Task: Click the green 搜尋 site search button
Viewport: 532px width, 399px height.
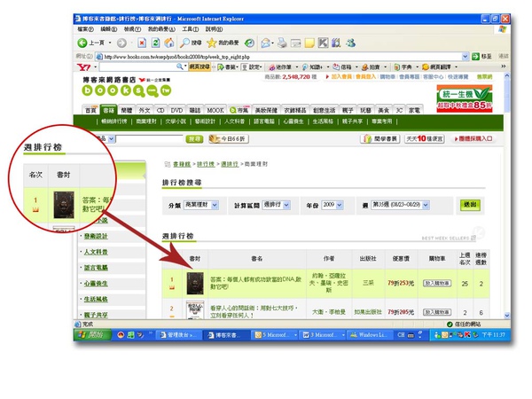Action: click(194, 139)
